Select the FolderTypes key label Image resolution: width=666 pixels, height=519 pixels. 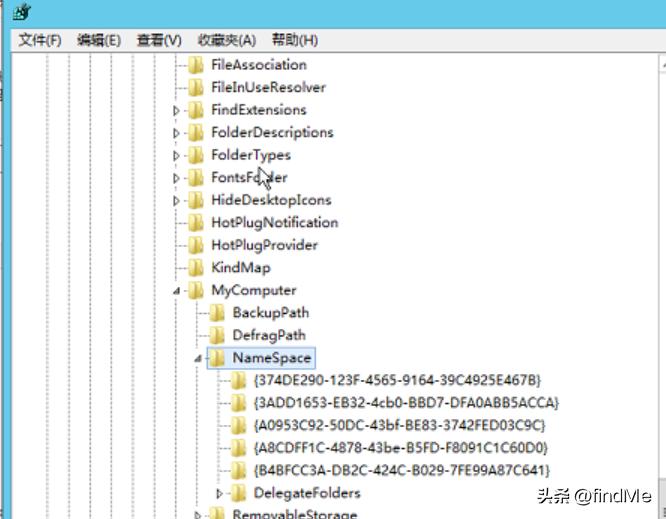point(251,155)
